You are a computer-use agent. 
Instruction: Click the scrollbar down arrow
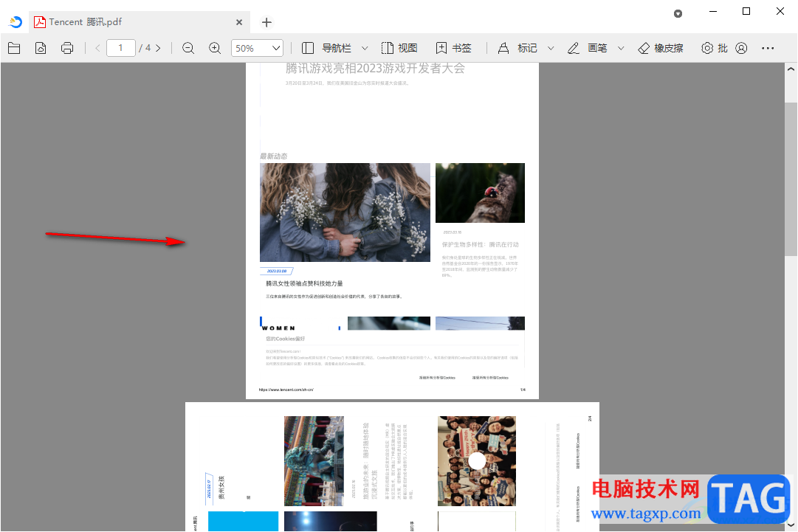791,525
